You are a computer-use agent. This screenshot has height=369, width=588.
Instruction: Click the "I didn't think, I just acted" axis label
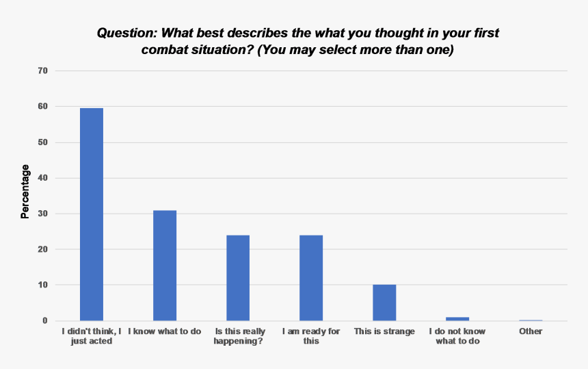[92, 336]
